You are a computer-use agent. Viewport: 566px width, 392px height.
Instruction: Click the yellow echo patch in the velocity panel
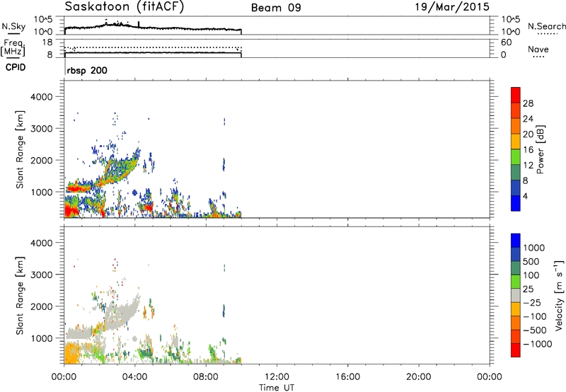pos(74,353)
